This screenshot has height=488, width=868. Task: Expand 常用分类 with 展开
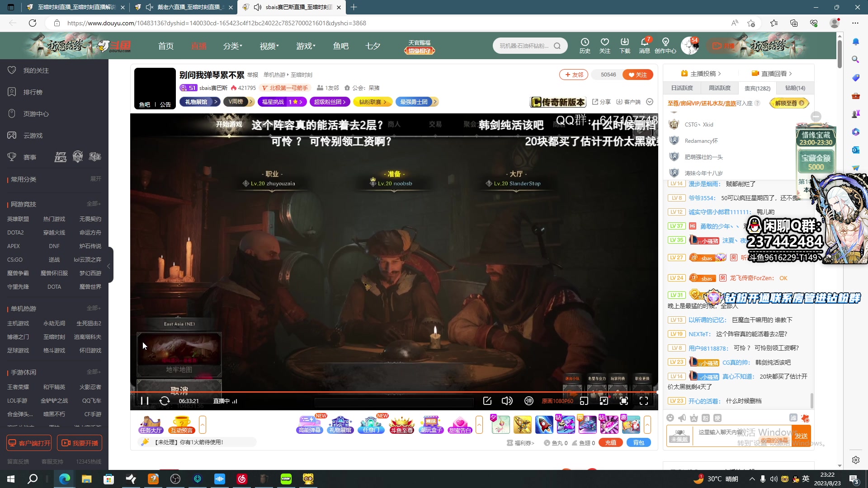coord(95,179)
